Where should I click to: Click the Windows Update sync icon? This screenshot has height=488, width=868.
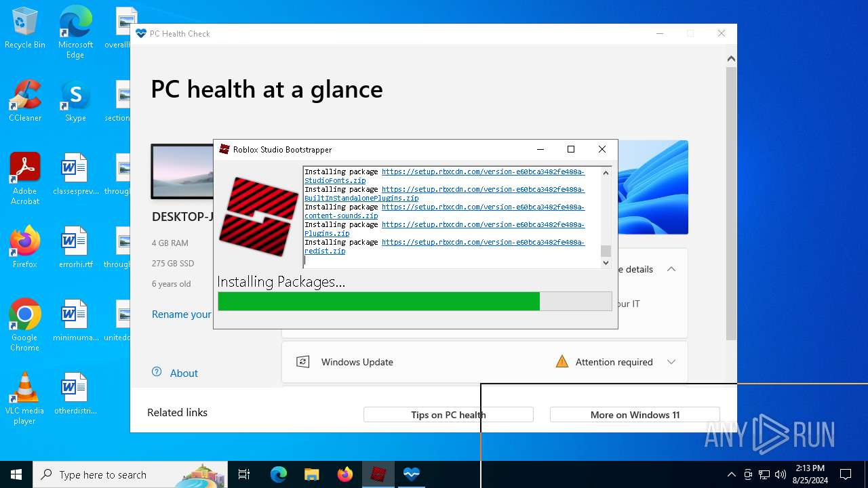(303, 362)
